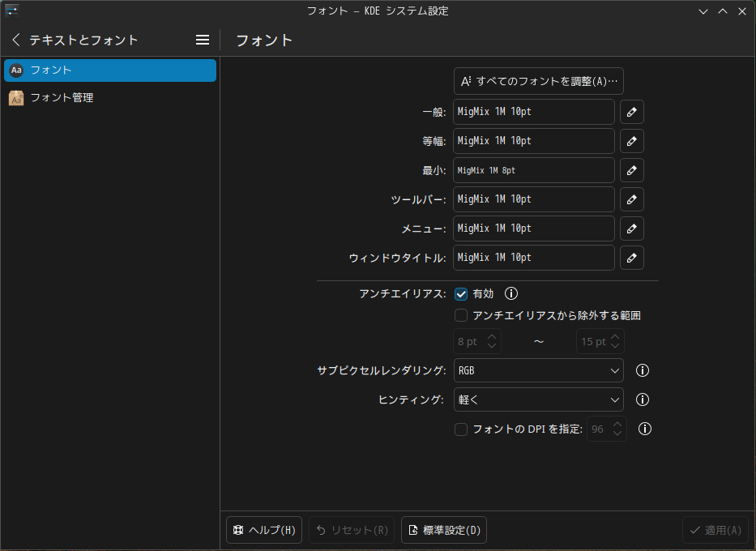This screenshot has height=551, width=756.
Task: Open フォント管理 in the sidebar
Action: pos(110,98)
